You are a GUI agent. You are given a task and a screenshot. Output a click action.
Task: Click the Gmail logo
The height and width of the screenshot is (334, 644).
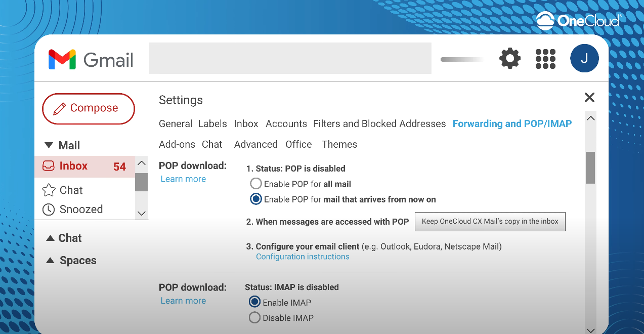click(x=91, y=60)
